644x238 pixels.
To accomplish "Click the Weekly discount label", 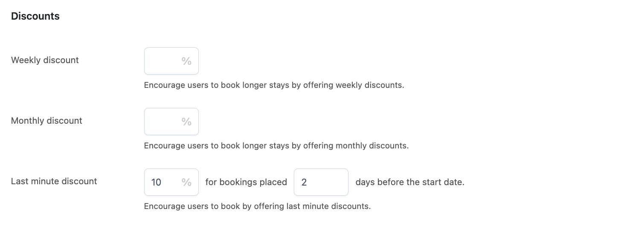I will coord(45,60).
